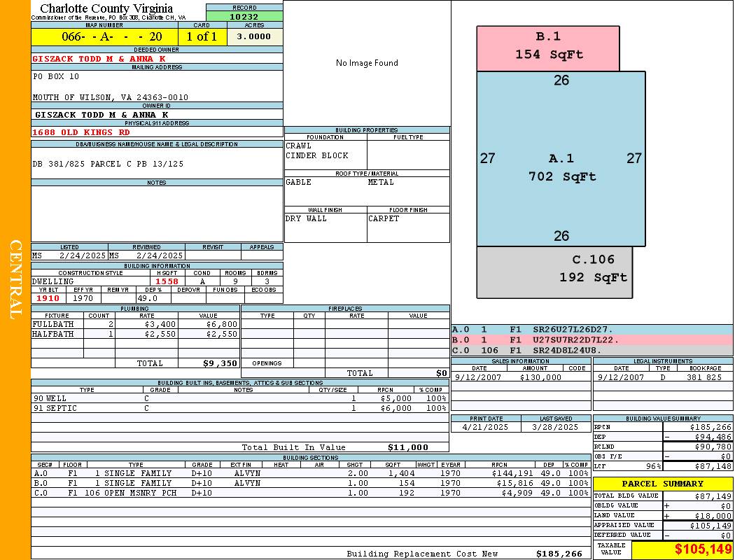Click foundation material CINDER BLOCK
The width and height of the screenshot is (735, 560).
(317, 155)
